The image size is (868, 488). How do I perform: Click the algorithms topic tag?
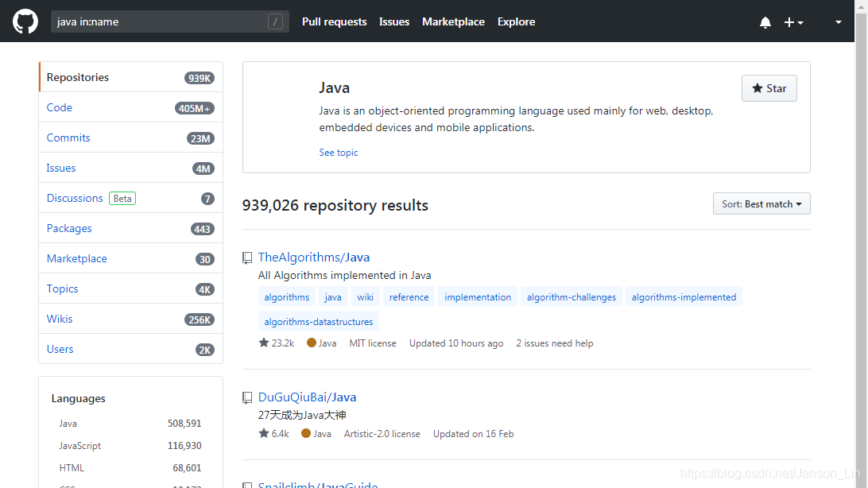[x=287, y=297]
